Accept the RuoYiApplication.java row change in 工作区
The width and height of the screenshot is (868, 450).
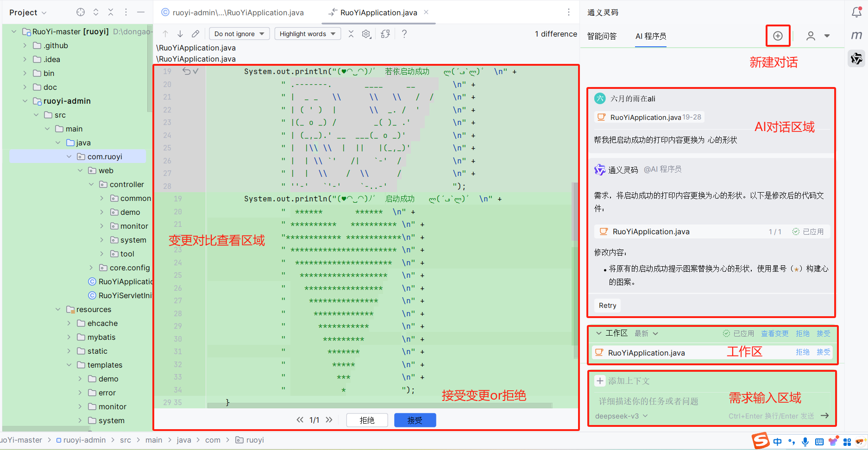point(824,352)
